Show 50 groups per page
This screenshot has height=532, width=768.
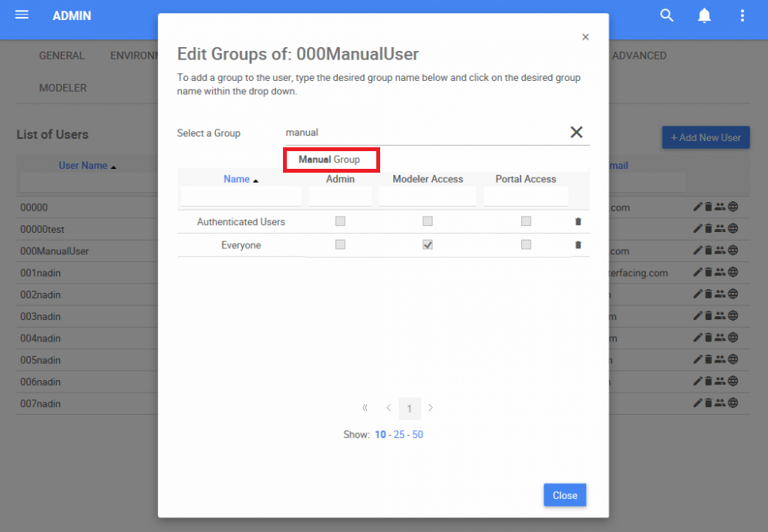[417, 435]
